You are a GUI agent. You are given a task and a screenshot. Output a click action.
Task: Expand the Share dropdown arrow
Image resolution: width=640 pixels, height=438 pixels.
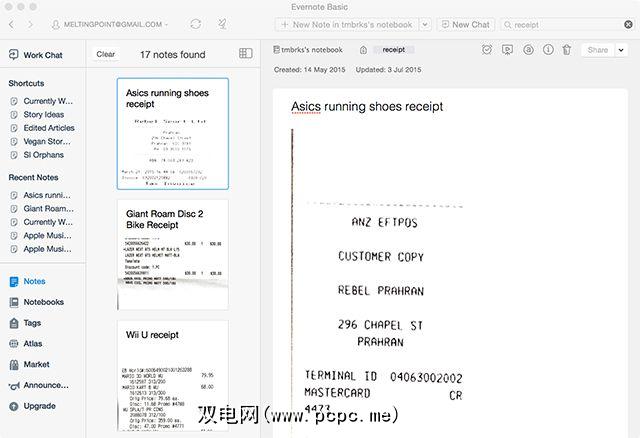621,50
